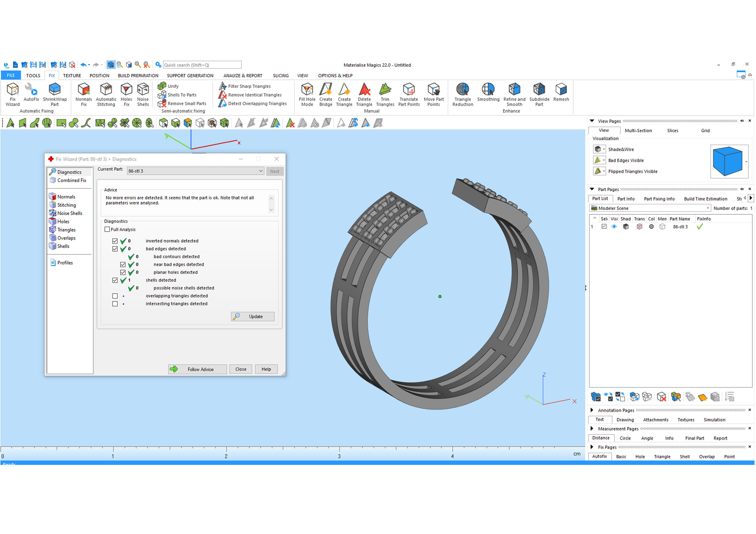Enable the Full Analysis checkbox

107,230
